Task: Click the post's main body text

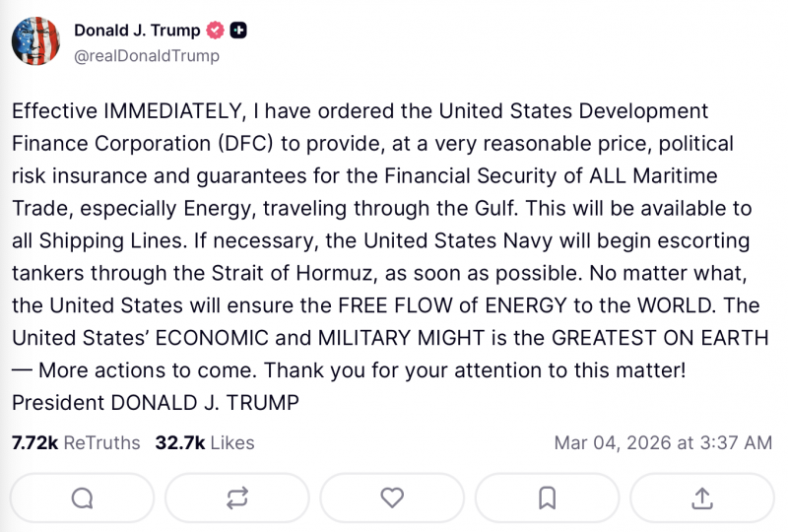Action: pyautogui.click(x=389, y=256)
